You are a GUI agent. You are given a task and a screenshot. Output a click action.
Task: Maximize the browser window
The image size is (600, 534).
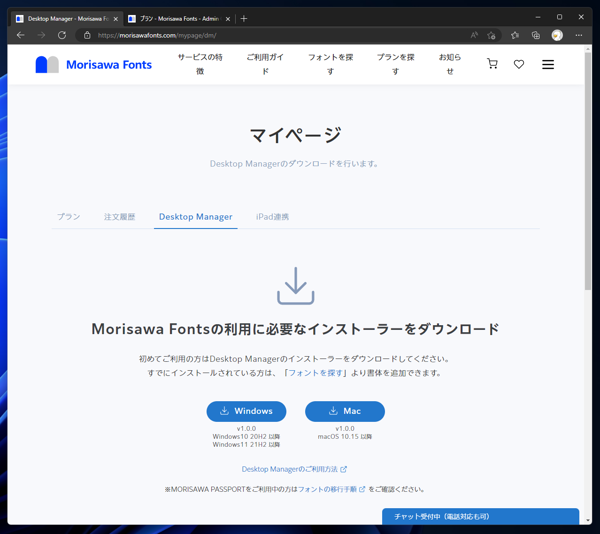[559, 17]
